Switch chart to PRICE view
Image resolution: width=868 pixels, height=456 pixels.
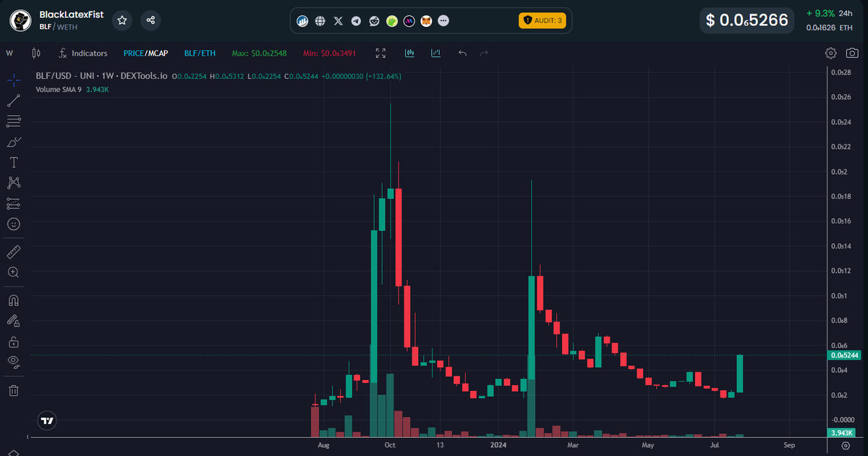point(134,53)
